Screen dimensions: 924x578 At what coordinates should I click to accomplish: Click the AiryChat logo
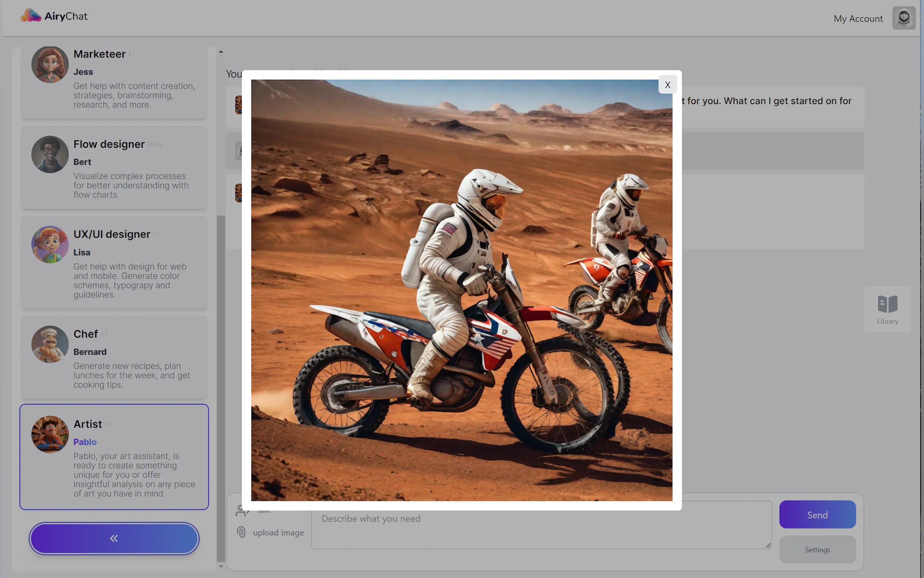54,16
